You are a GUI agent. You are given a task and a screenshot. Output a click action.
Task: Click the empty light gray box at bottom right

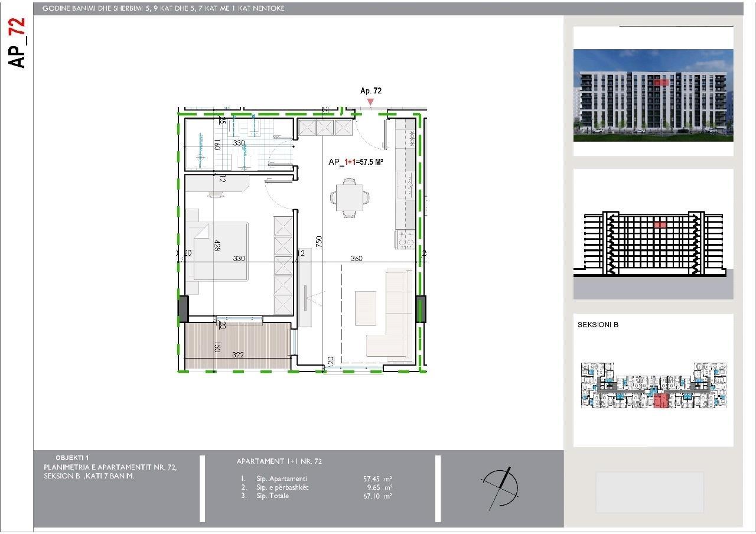650,492
